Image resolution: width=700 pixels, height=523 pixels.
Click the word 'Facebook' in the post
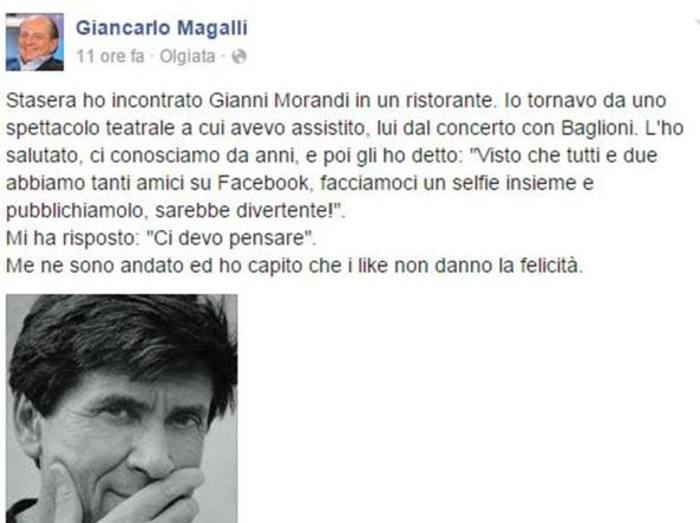click(263, 183)
